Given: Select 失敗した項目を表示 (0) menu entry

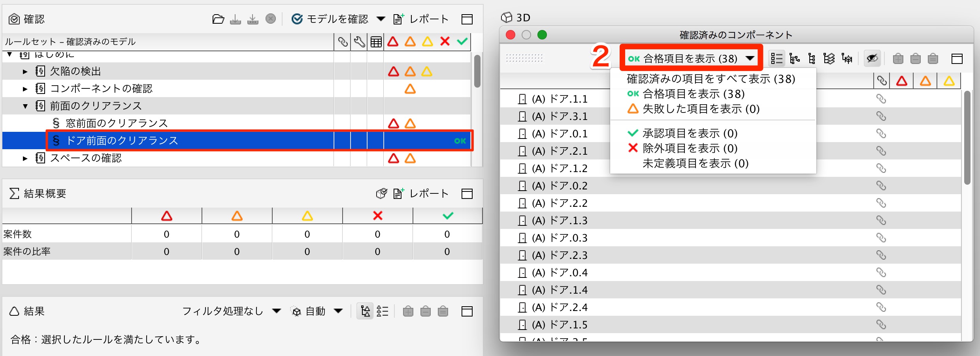Looking at the screenshot, I should pyautogui.click(x=694, y=109).
